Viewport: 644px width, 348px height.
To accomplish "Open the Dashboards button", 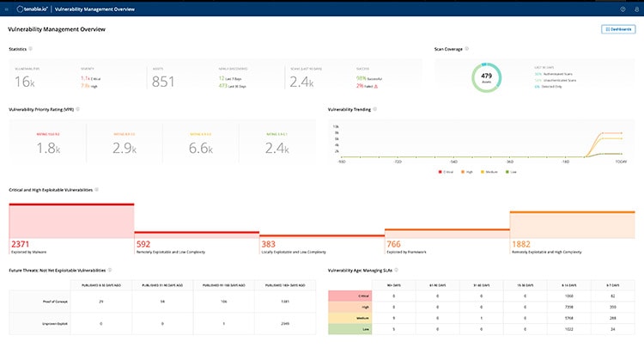I will tap(618, 29).
